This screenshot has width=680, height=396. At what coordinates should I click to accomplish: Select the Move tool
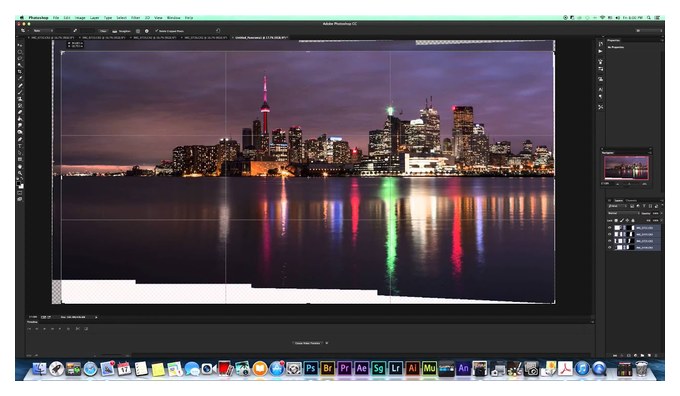20,45
